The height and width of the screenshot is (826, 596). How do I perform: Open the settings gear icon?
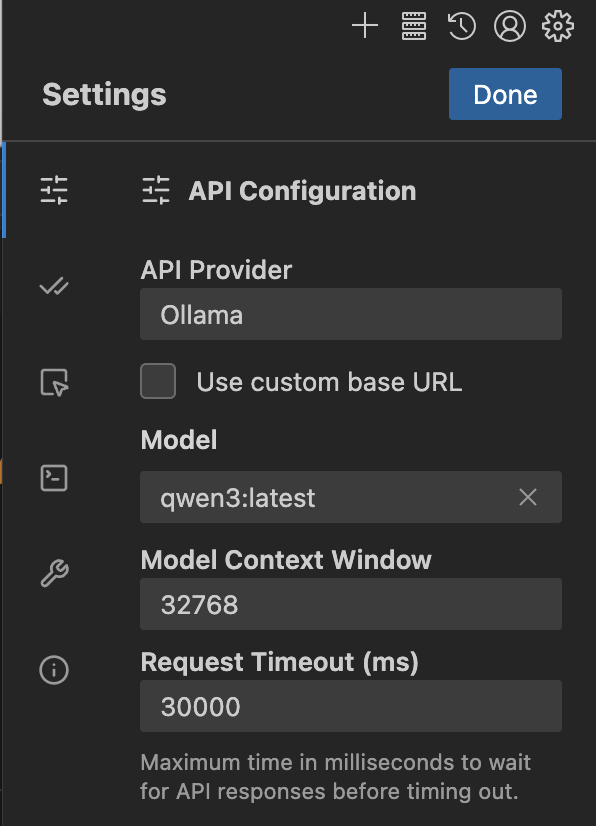557,26
